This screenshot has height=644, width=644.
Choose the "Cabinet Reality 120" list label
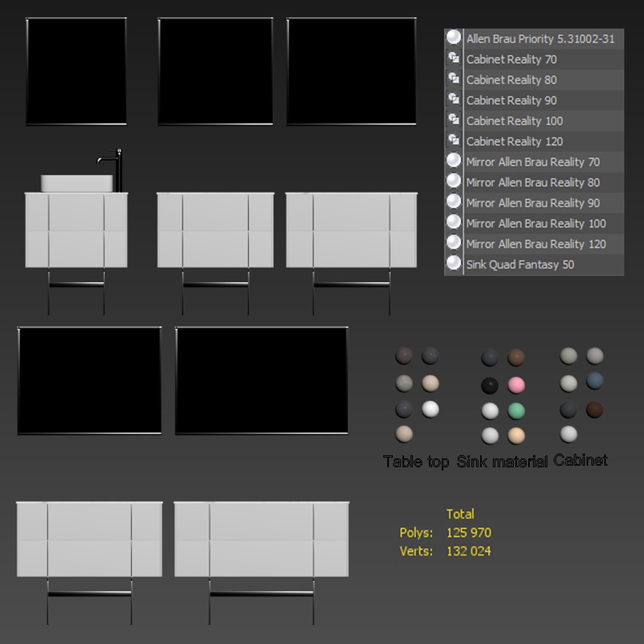515,142
